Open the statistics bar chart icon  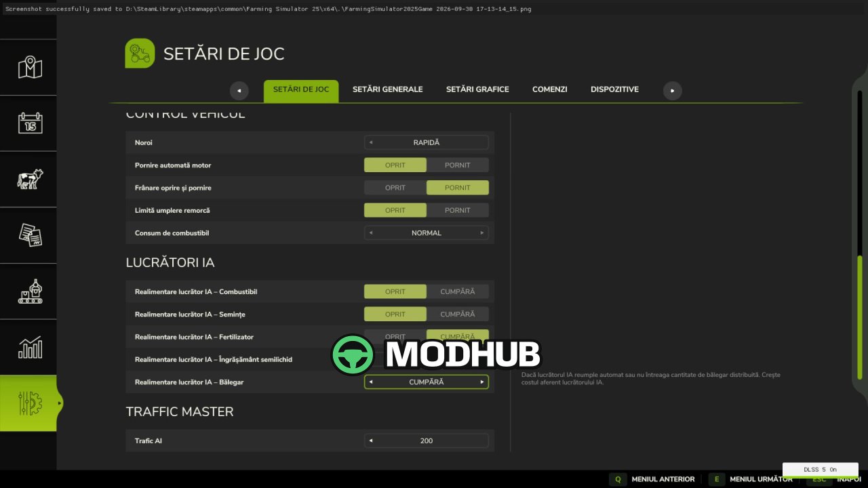tap(30, 347)
